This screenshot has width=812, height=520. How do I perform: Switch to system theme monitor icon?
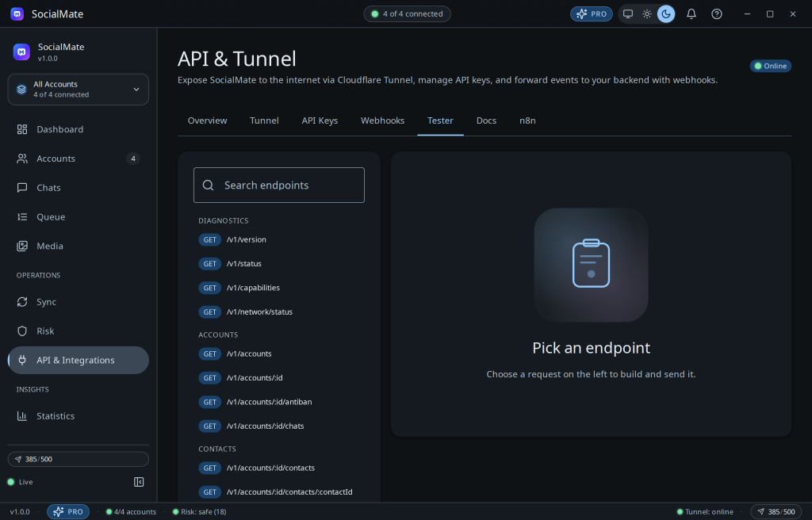628,14
